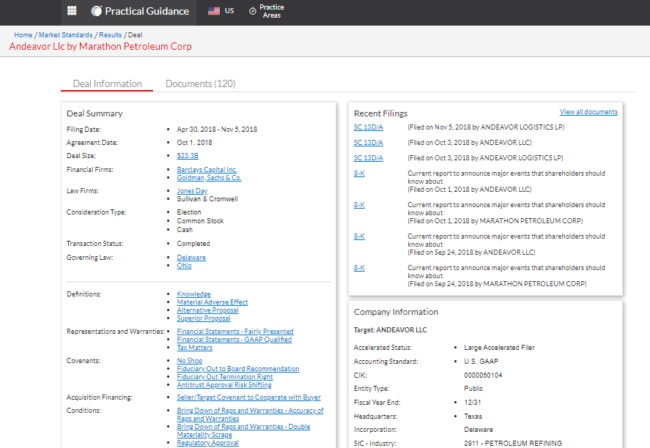Select the Sullivan & Cromwell text

207,199
